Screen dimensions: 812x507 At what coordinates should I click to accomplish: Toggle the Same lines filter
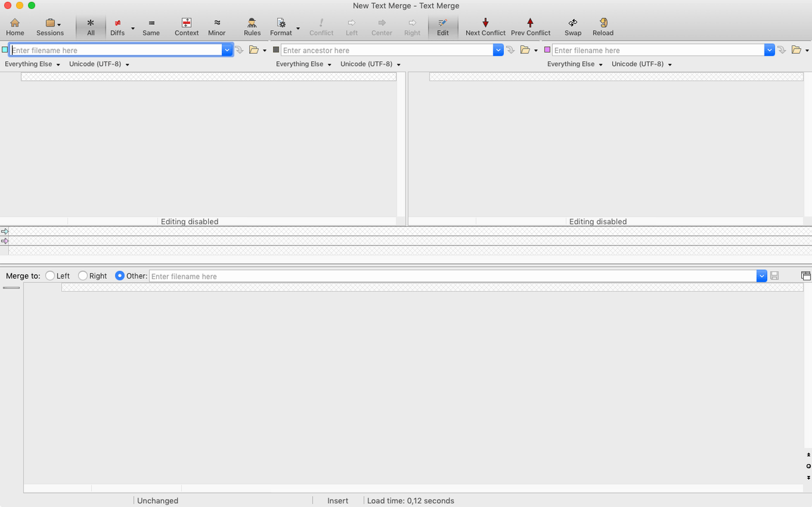[151, 27]
